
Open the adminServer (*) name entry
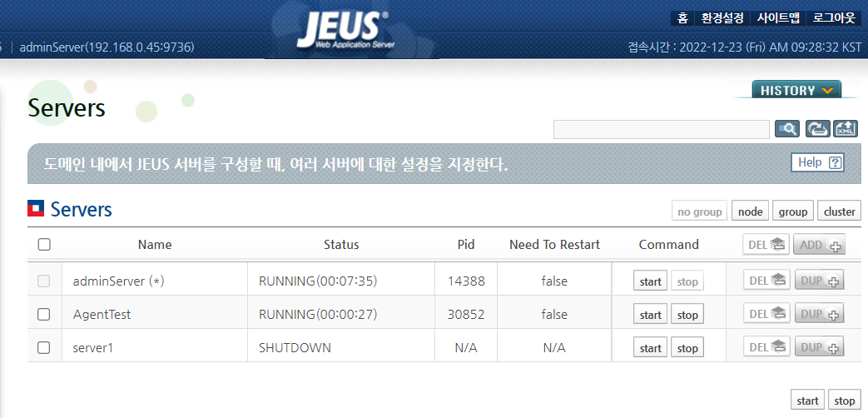(x=119, y=281)
